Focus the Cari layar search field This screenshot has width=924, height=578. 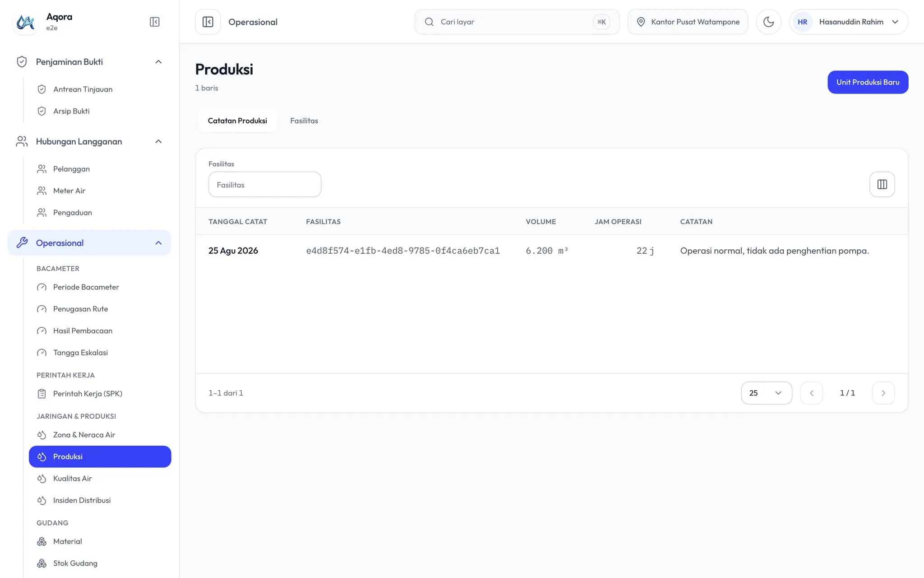(x=517, y=22)
